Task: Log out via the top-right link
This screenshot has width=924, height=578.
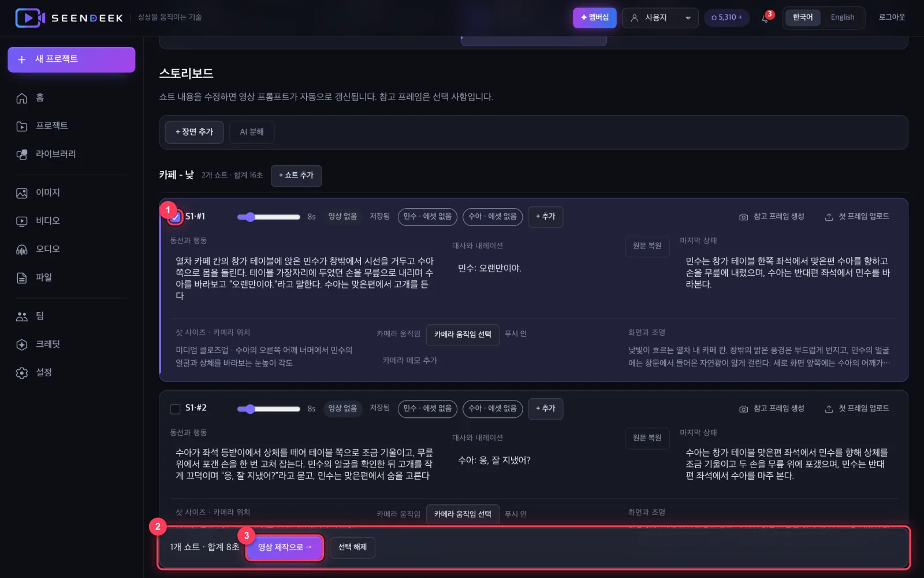Action: click(x=892, y=17)
